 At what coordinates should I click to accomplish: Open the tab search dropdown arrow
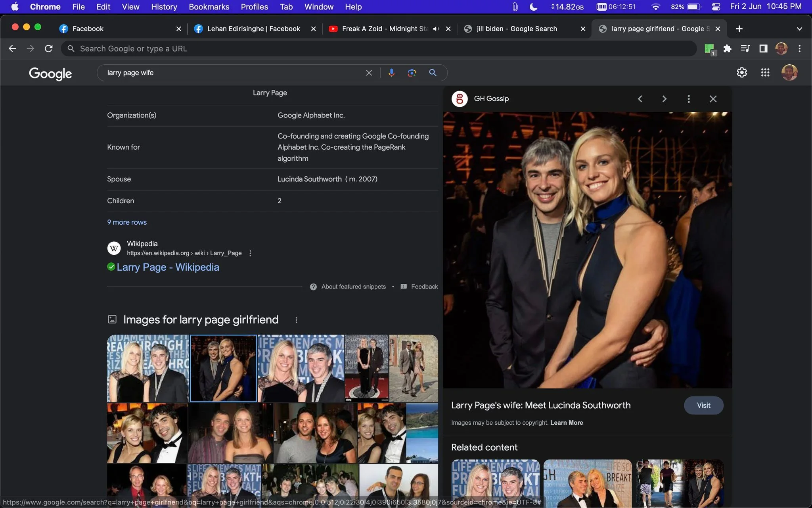click(x=799, y=29)
